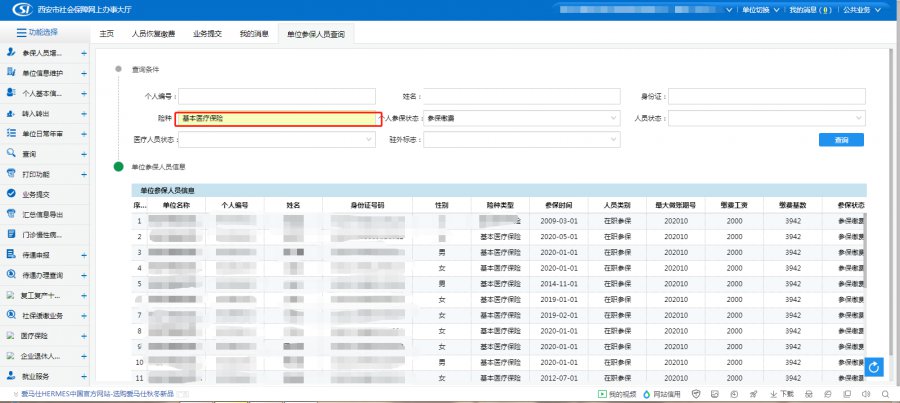Expand the 参保人员增 sidebar item with plus

coord(84,52)
